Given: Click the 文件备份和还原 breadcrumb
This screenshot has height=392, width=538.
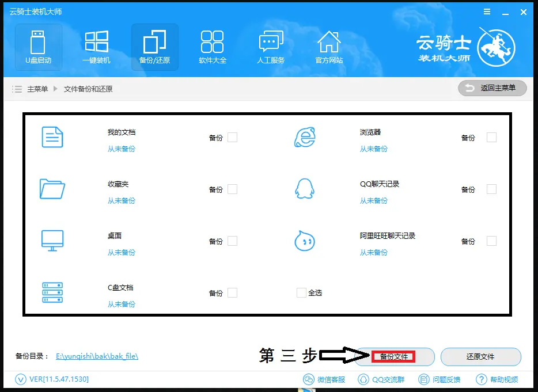Looking at the screenshot, I should pos(88,89).
